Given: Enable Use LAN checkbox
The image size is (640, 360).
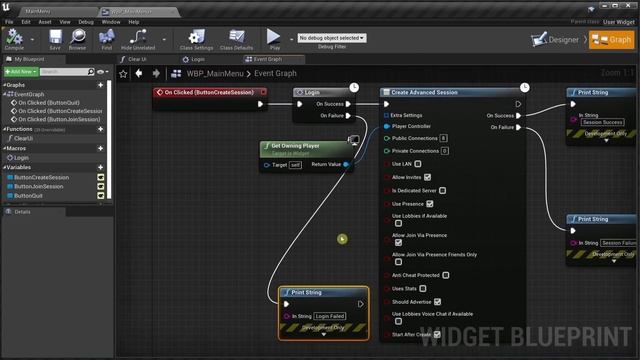Looking at the screenshot, I should [418, 164].
